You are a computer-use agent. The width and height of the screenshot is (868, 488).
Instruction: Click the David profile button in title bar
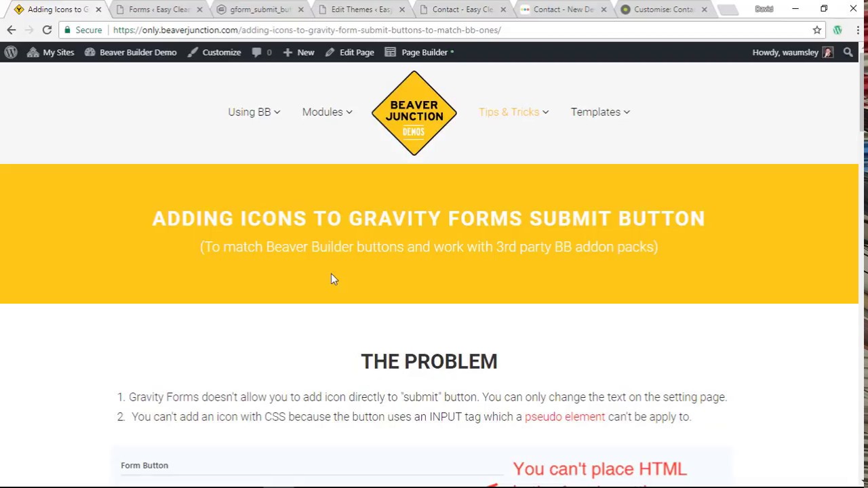pyautogui.click(x=764, y=9)
